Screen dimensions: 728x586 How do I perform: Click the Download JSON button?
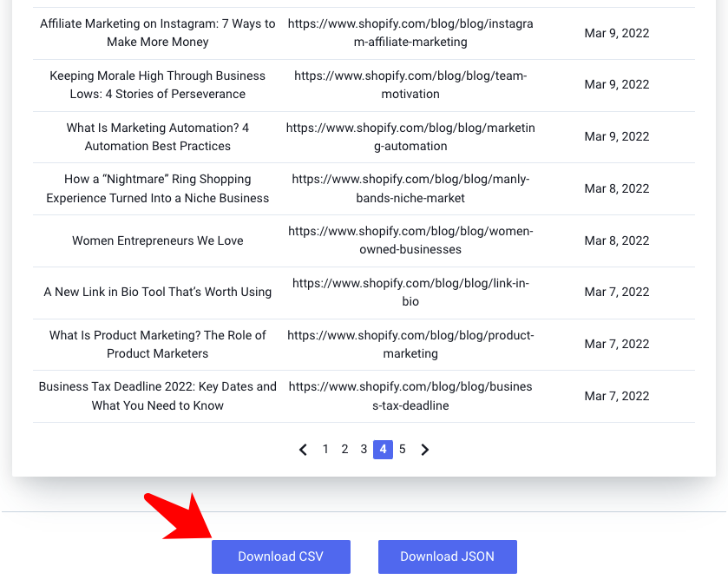[447, 556]
